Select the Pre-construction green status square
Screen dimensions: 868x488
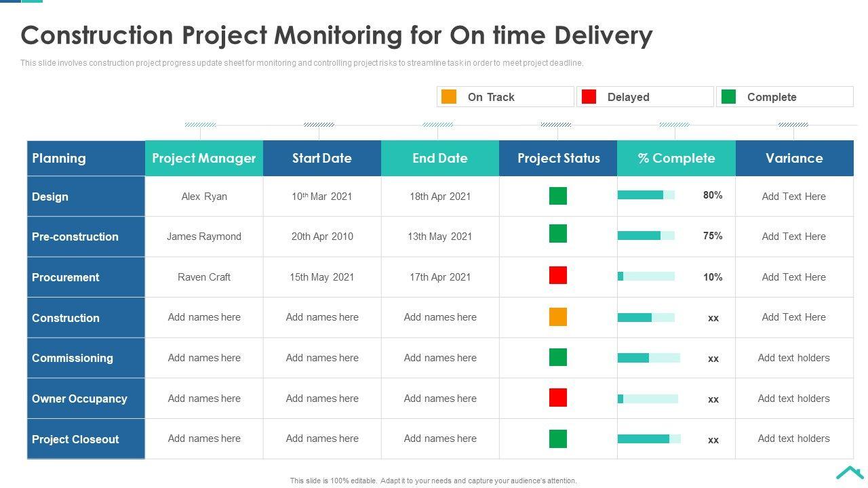click(x=557, y=234)
